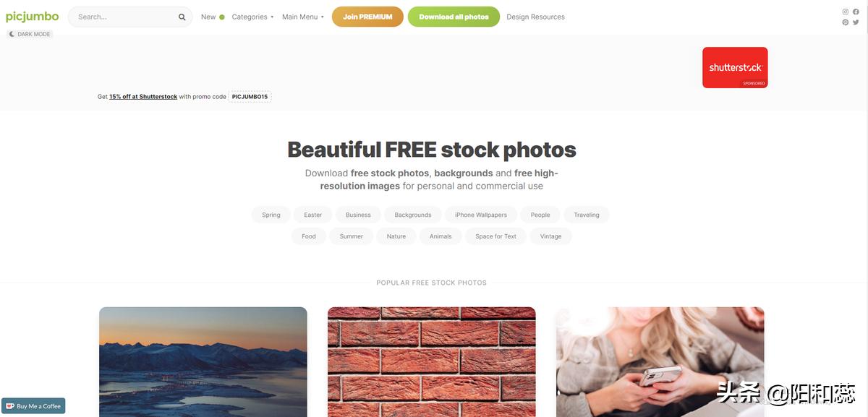The width and height of the screenshot is (868, 417).
Task: Open the red brick wall photo thumbnail
Action: click(x=432, y=361)
